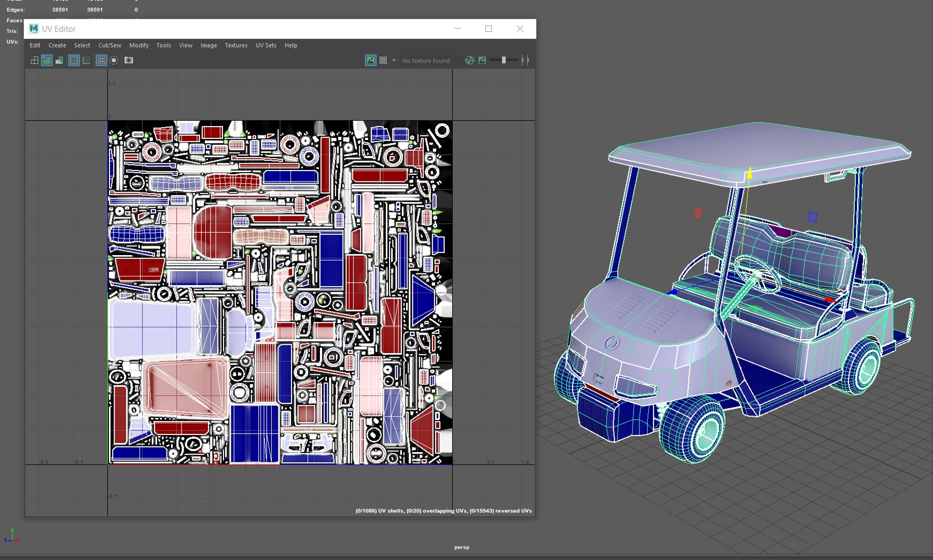This screenshot has width=933, height=560.
Task: Open the Help menu in UV Editor
Action: coord(290,45)
